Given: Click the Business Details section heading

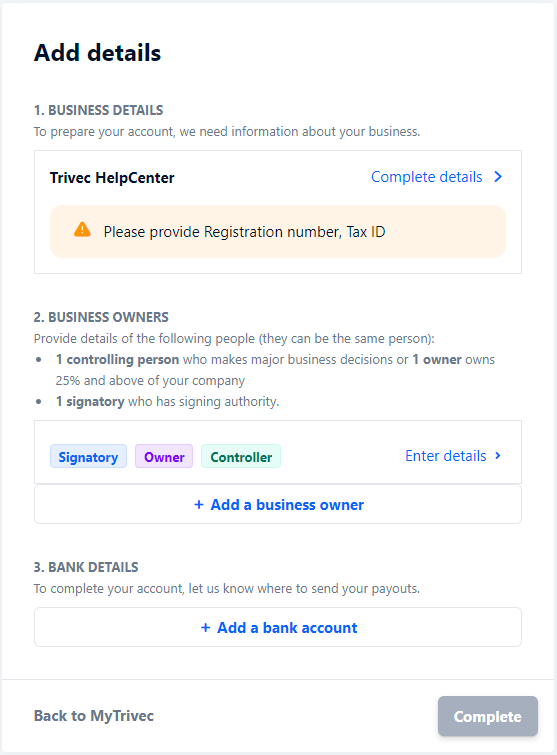Looking at the screenshot, I should pyautogui.click(x=98, y=110).
